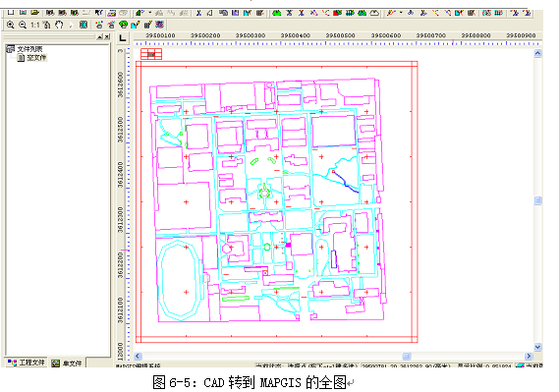Click the red-green region fill icon
Screen dimensions: 559x392
pos(337,13)
